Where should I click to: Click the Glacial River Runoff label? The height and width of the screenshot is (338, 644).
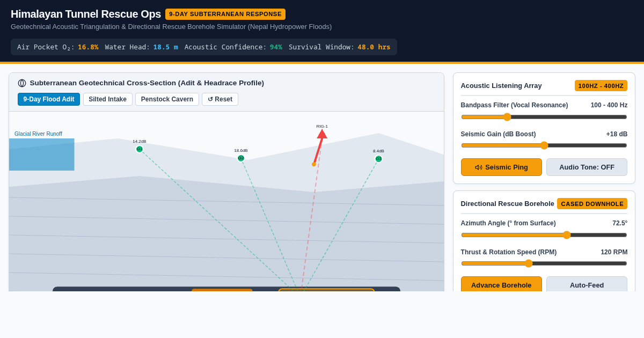[38, 134]
